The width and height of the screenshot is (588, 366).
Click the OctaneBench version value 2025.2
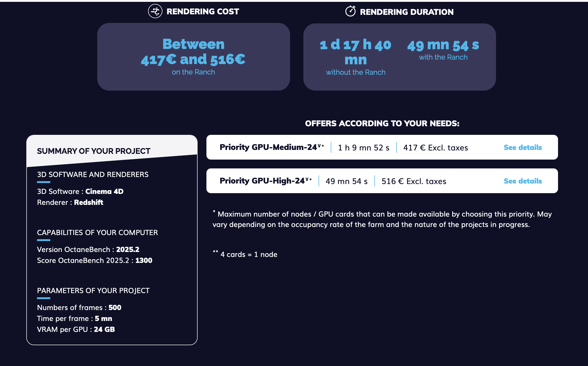(x=127, y=249)
